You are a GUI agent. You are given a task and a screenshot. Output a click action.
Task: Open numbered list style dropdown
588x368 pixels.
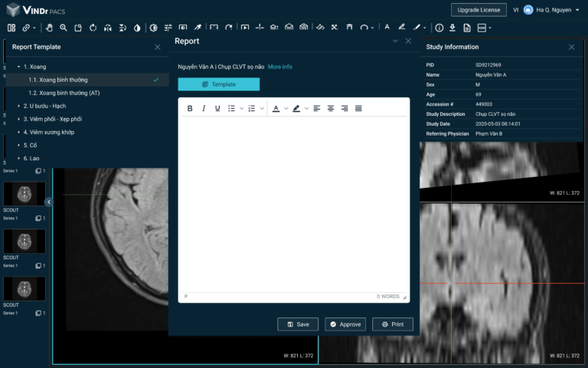click(x=262, y=109)
